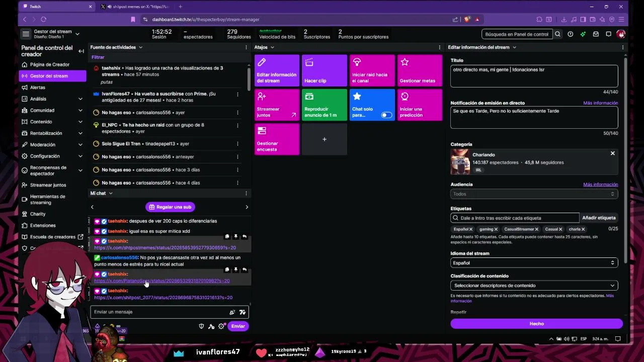
Task: Toggle the Chat solo para switch
Action: point(386,115)
